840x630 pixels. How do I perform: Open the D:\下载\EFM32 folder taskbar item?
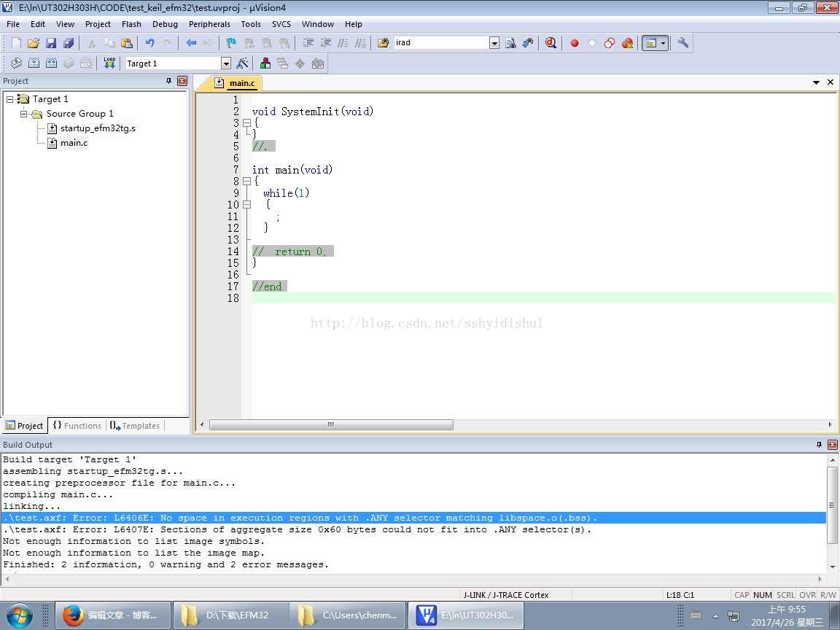click(231, 615)
